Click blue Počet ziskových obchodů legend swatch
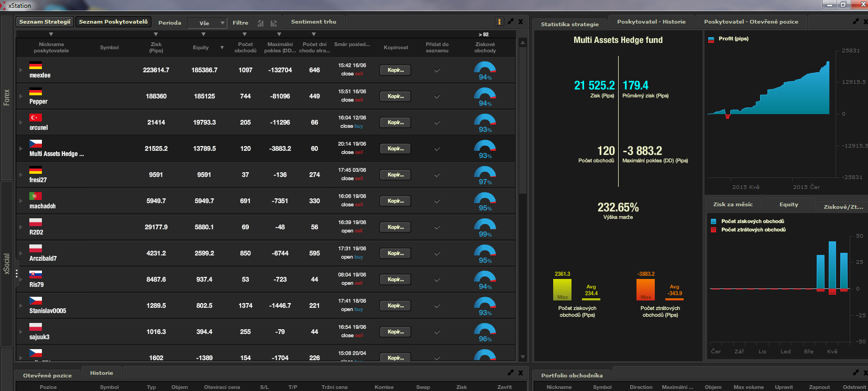The width and height of the screenshot is (868, 391). [x=713, y=221]
